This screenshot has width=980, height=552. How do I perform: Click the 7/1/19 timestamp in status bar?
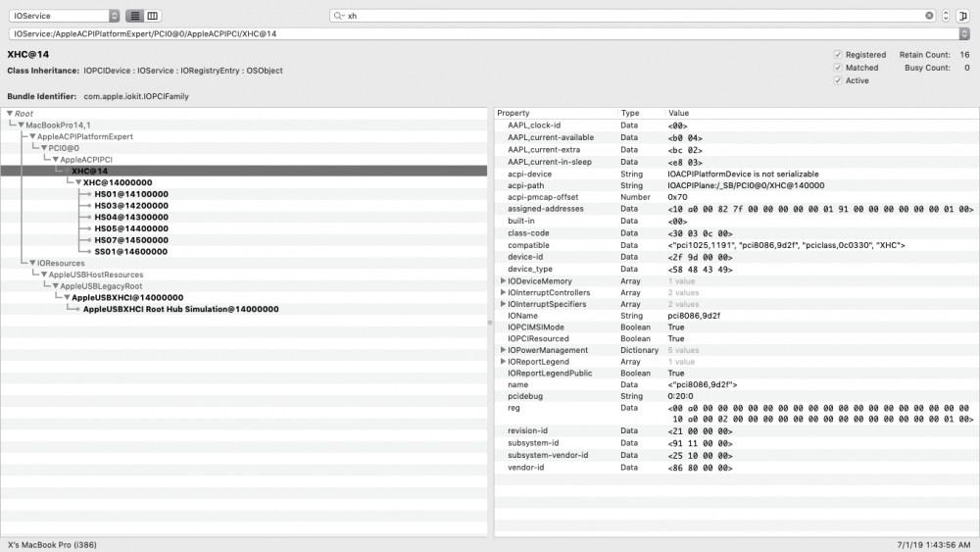[x=934, y=545]
